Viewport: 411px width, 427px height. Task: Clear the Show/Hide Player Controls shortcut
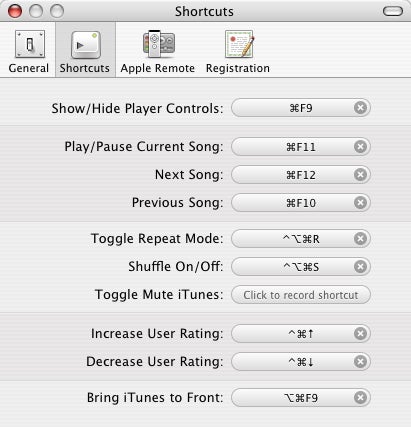360,108
